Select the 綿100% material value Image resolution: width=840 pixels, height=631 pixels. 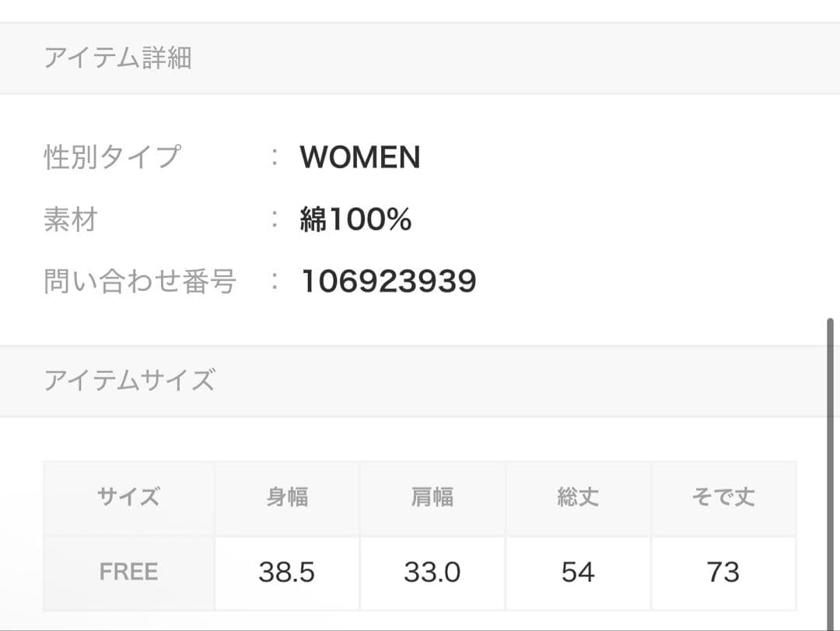click(x=355, y=219)
